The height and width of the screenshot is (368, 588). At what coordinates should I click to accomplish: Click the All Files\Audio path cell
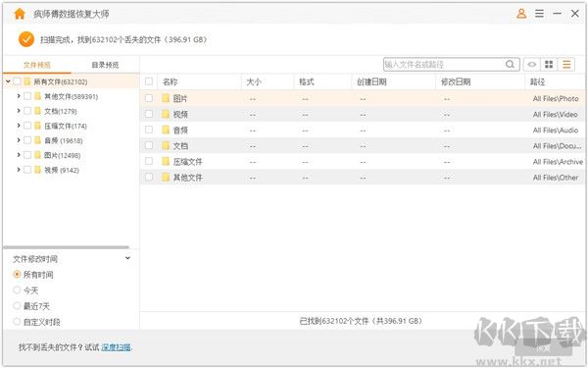coord(556,131)
